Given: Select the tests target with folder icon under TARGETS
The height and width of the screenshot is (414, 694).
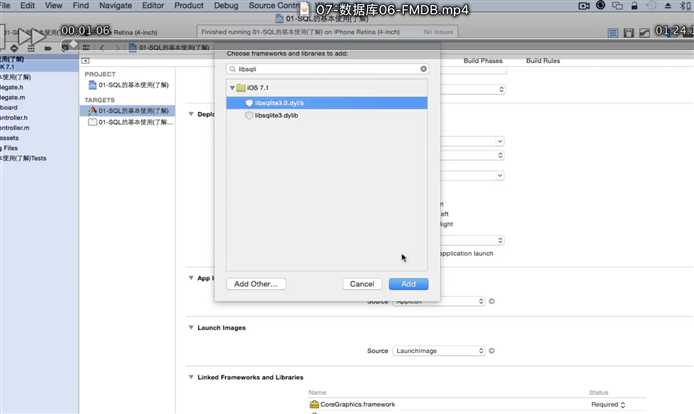Looking at the screenshot, I should (x=127, y=122).
